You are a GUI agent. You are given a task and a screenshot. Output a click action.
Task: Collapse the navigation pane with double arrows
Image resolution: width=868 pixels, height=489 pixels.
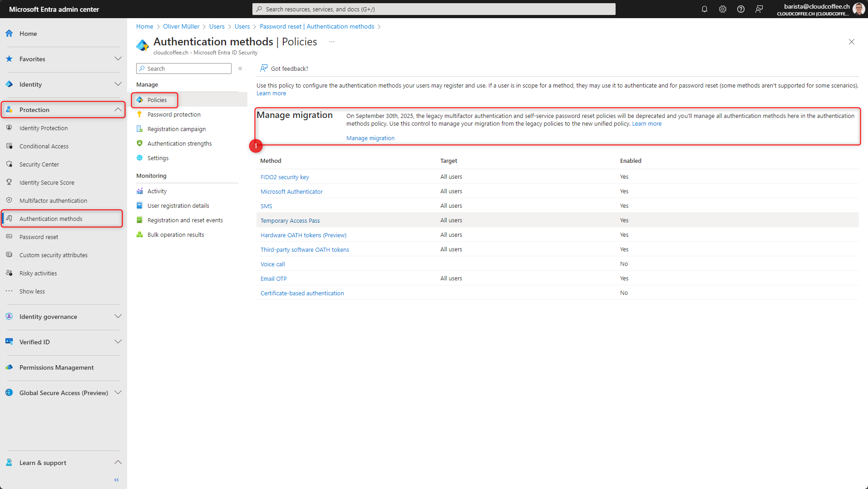point(116,479)
